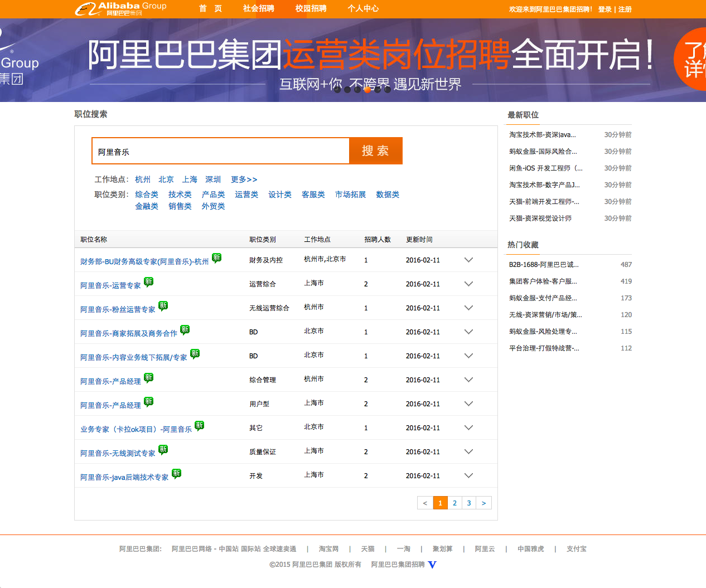Expand the 阿里音乐-java后端技术专家 row
Image resolution: width=706 pixels, height=588 pixels.
(468, 475)
